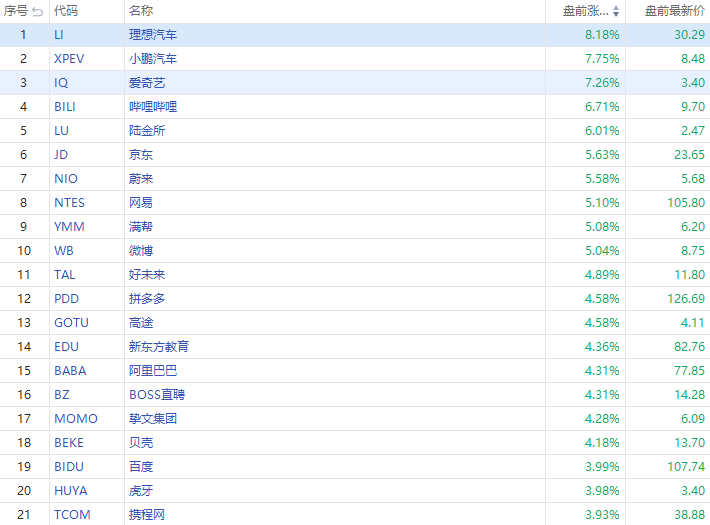Select stock code JD
This screenshot has width=710, height=525.
(x=61, y=155)
